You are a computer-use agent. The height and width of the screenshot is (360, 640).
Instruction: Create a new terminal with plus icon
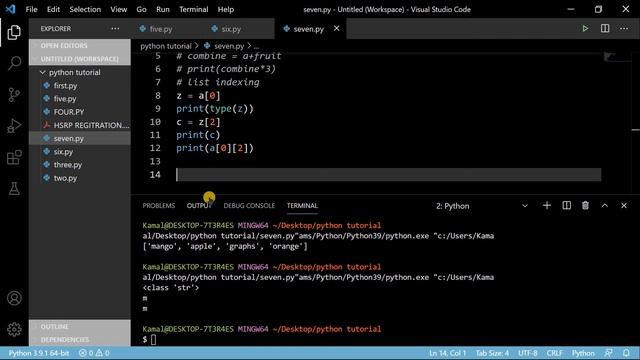point(547,206)
